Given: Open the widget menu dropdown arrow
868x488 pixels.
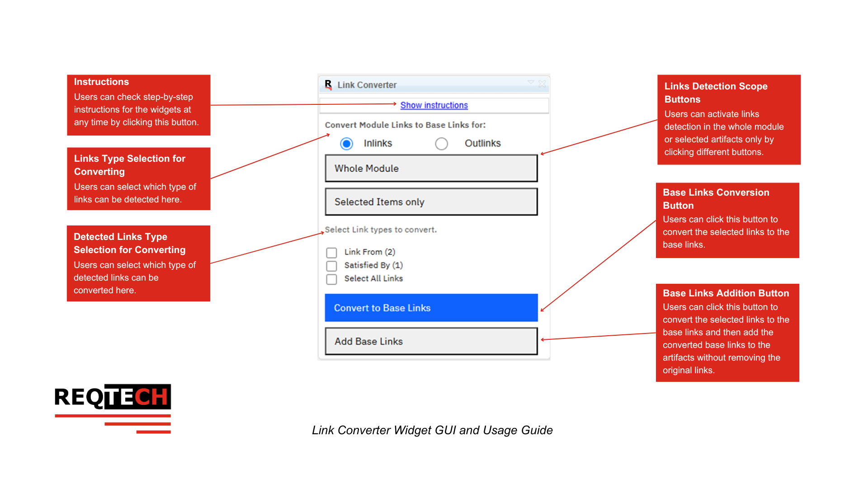Looking at the screenshot, I should pos(531,82).
